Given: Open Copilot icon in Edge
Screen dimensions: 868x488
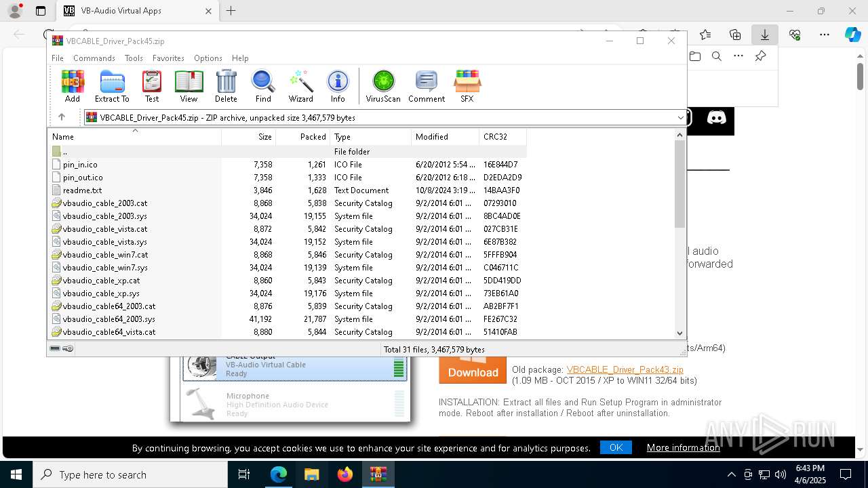Looking at the screenshot, I should click(x=852, y=35).
